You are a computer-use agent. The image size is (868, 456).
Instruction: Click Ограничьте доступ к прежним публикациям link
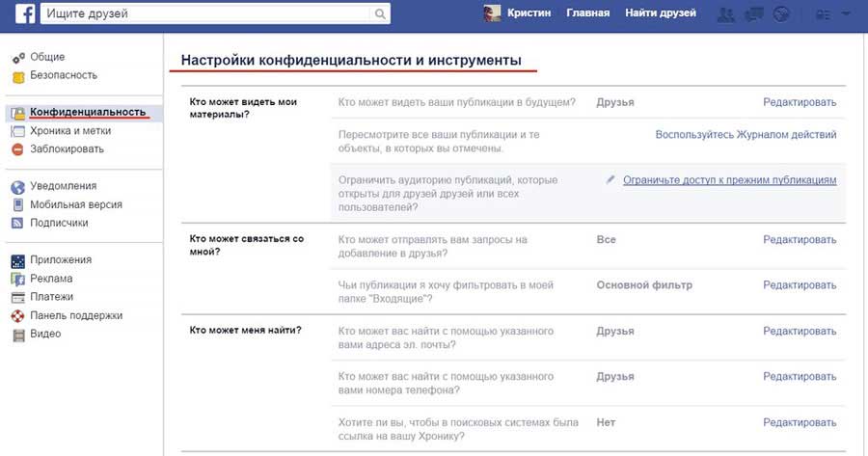(x=730, y=180)
